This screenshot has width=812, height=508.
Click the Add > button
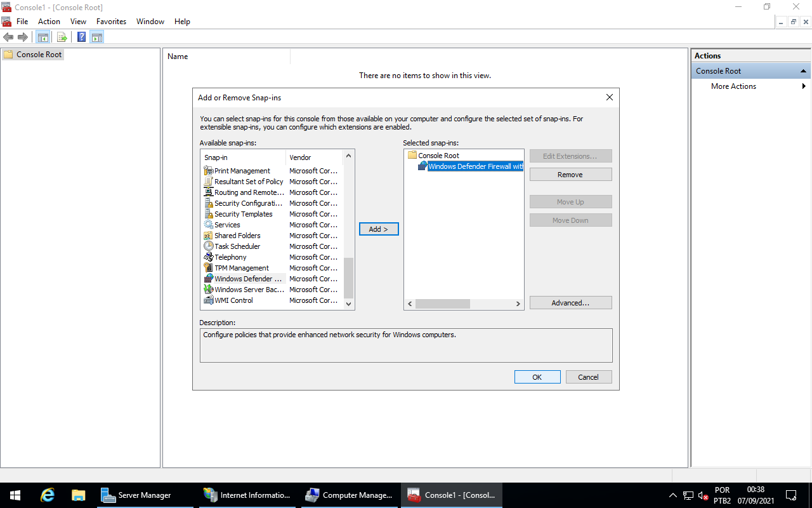[x=379, y=229]
